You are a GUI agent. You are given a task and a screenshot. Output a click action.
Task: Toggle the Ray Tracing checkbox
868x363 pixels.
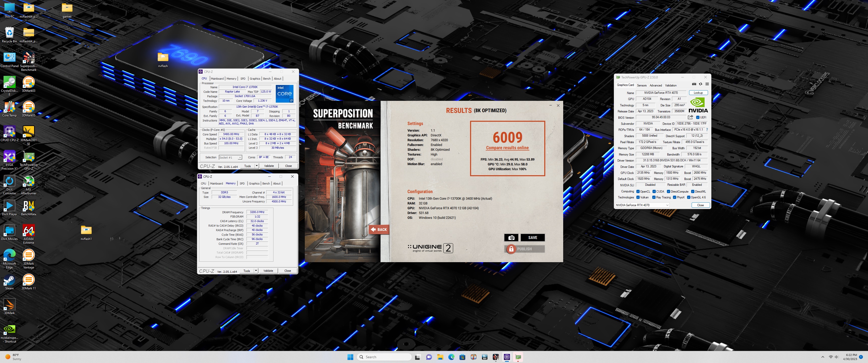click(x=654, y=197)
